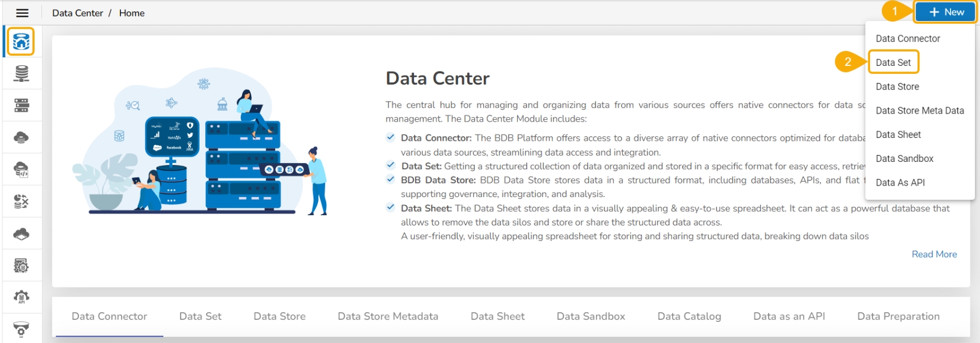Switch to the Data Store Metadata tab
The image size is (980, 343).
coord(388,316)
